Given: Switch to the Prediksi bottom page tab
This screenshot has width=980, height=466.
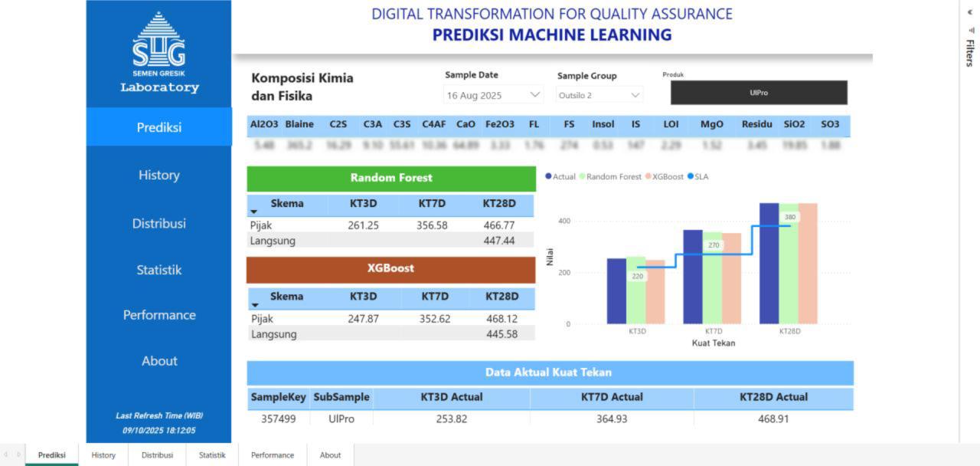Looking at the screenshot, I should coord(52,455).
